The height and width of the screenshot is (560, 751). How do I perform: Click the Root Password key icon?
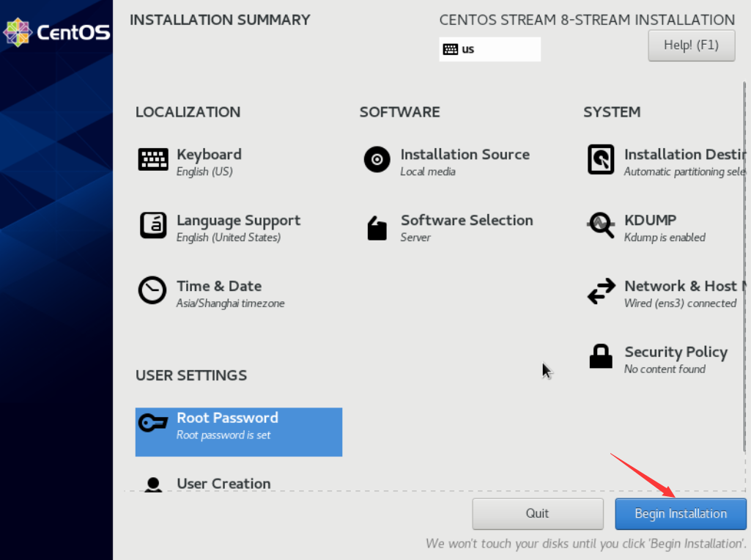[x=153, y=422]
